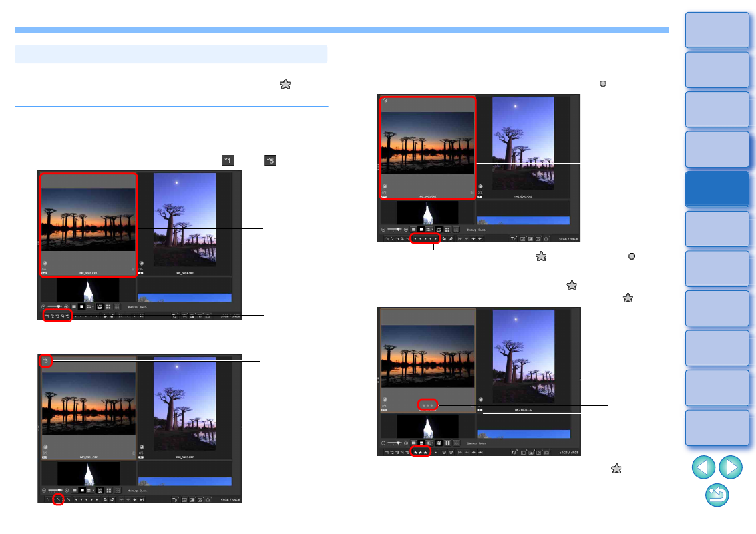Click the return-to-previous-view round button

[717, 495]
